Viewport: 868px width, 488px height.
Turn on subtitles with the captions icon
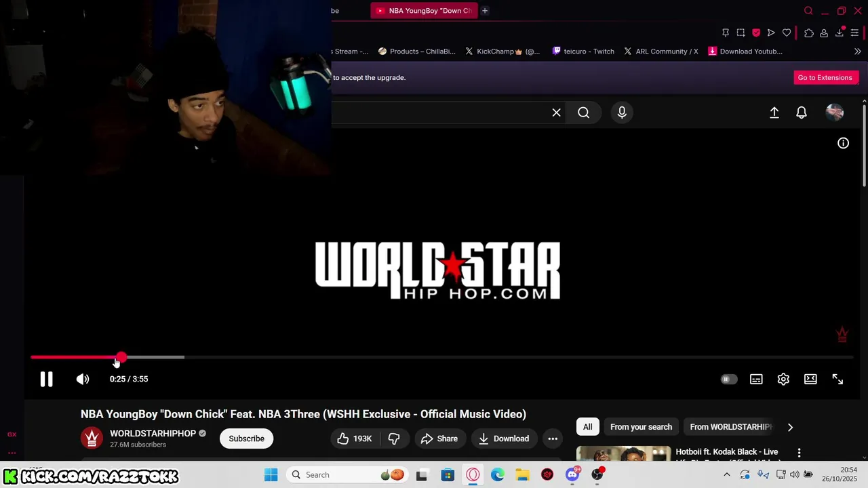[756, 379]
